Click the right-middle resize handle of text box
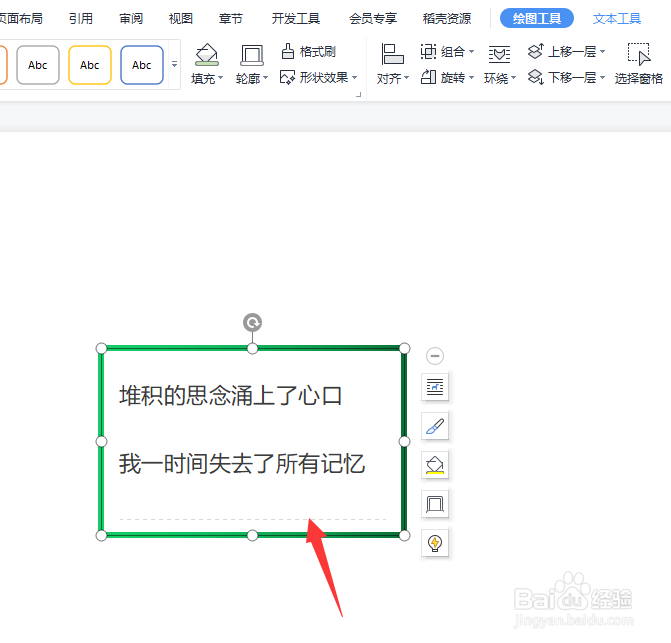 click(404, 442)
